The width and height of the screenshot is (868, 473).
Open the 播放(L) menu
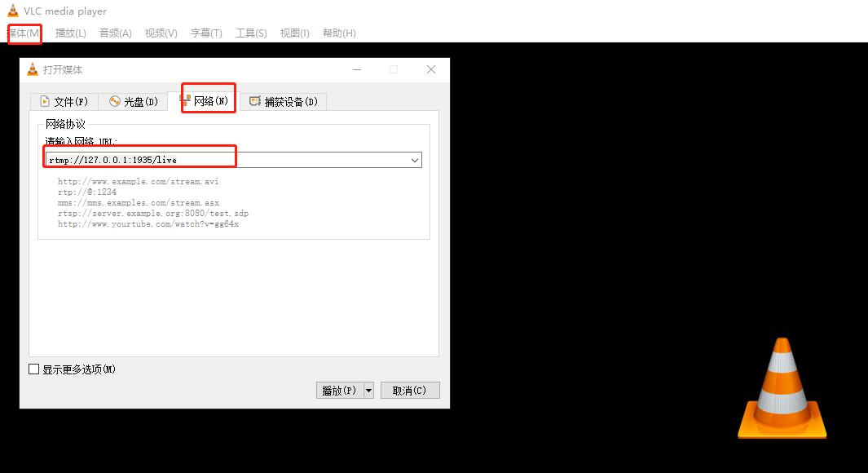[70, 33]
